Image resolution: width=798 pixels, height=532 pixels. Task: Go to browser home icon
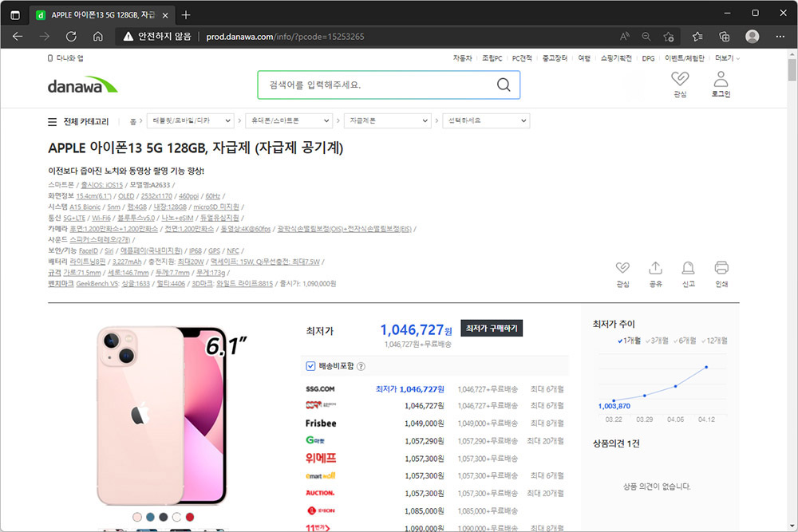point(97,36)
